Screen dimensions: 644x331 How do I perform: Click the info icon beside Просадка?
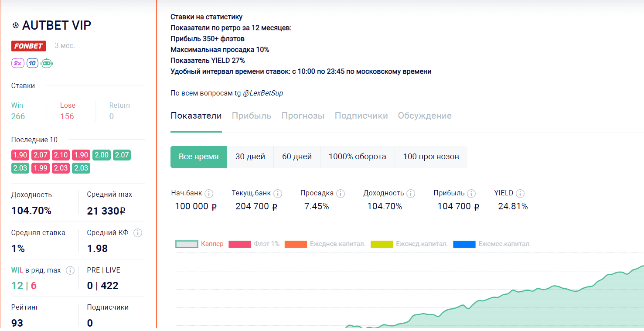[x=341, y=193]
